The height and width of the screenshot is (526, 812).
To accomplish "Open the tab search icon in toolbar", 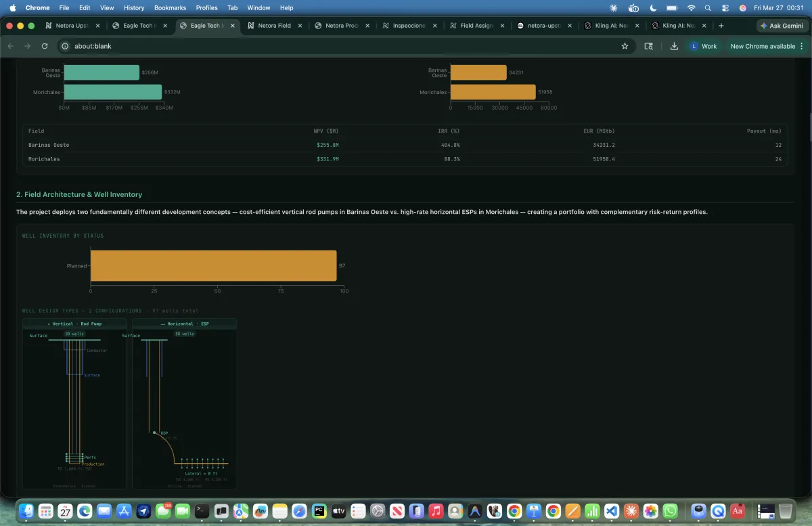I will click(x=648, y=46).
